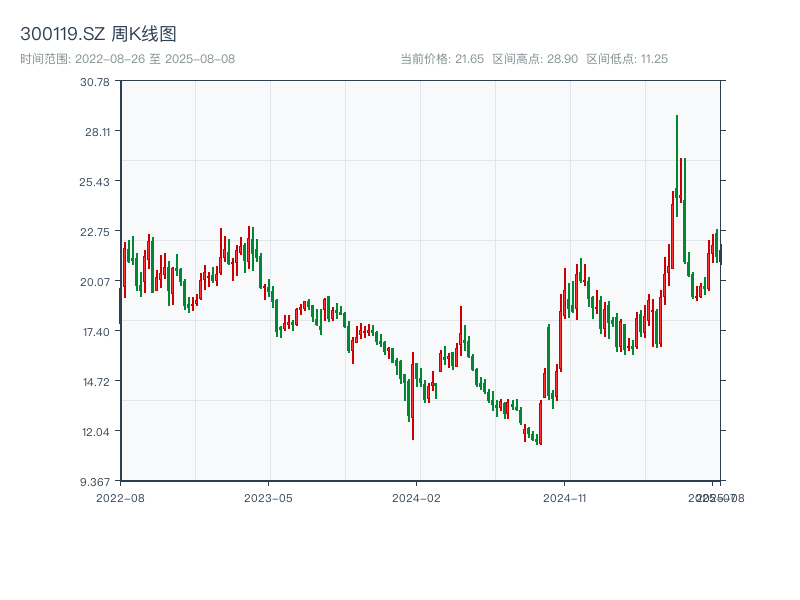Select the 2023-05 x-axis date label
Viewport: 800px width, 600px height.
click(268, 497)
